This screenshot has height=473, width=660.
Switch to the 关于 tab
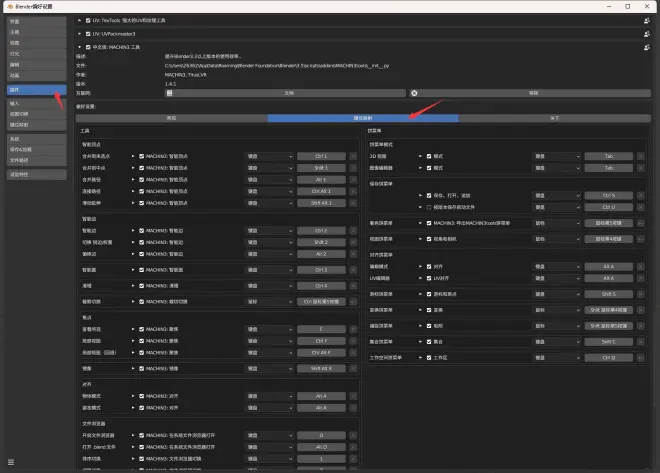click(x=555, y=118)
